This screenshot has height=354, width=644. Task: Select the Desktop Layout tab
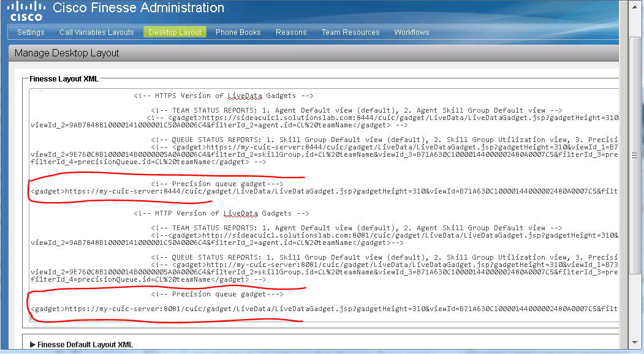[x=175, y=32]
